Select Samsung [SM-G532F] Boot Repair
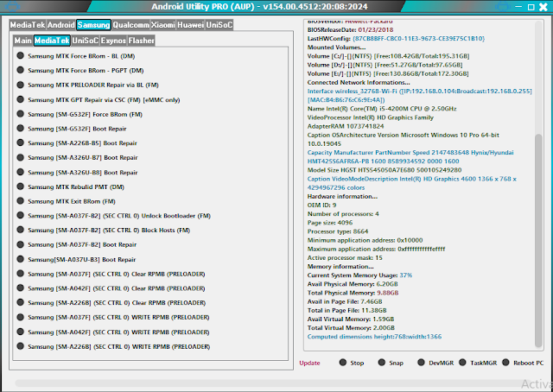The width and height of the screenshot is (553, 392). 72,129
